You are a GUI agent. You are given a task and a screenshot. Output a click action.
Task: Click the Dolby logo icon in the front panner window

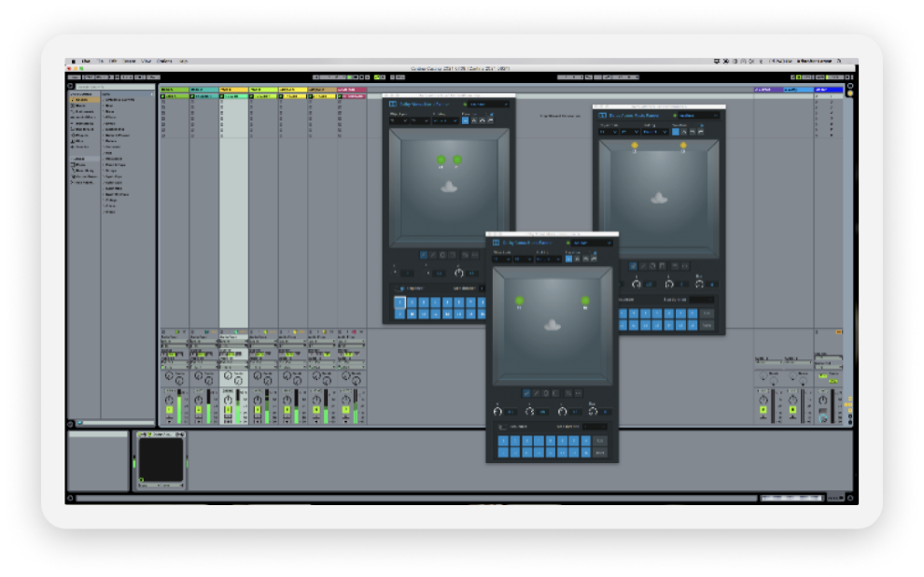click(497, 243)
